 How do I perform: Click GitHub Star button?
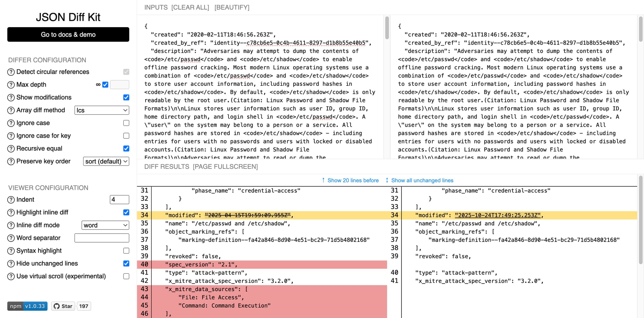tap(63, 306)
